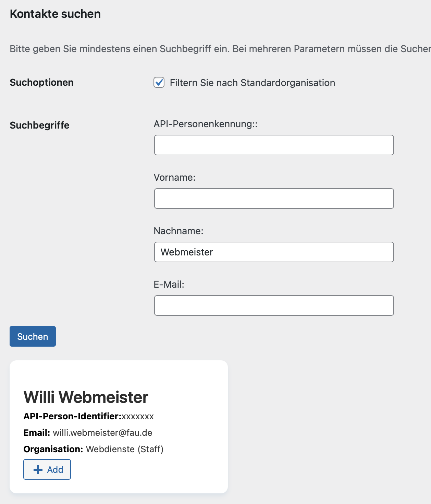The image size is (431, 504).
Task: Focus the Vorname text field
Action: pyautogui.click(x=274, y=199)
